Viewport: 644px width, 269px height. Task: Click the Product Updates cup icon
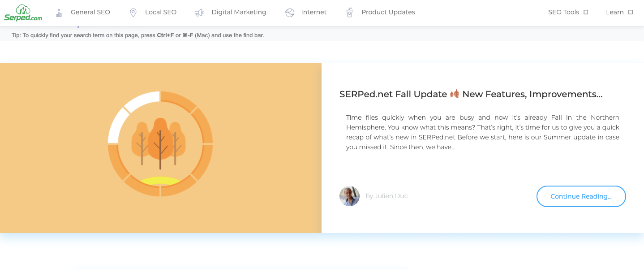(349, 13)
